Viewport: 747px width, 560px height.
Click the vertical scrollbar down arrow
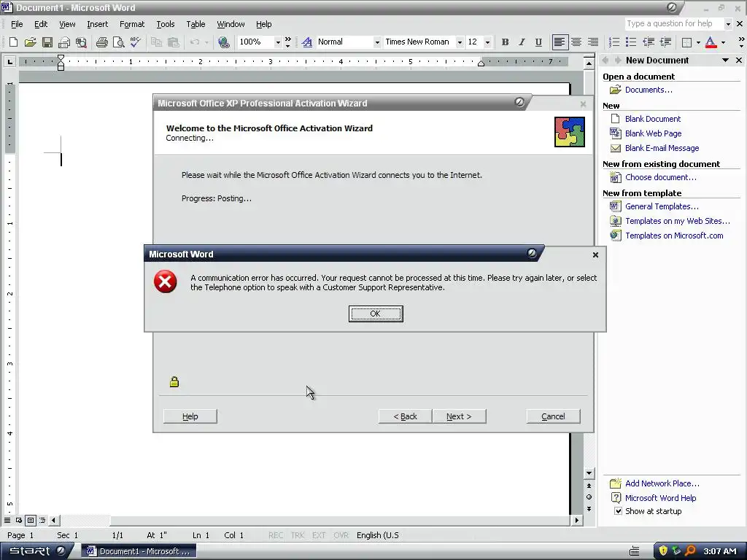point(589,472)
